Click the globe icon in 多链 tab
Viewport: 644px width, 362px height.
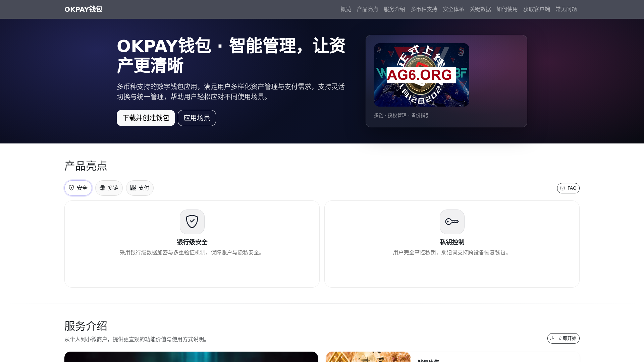click(102, 188)
